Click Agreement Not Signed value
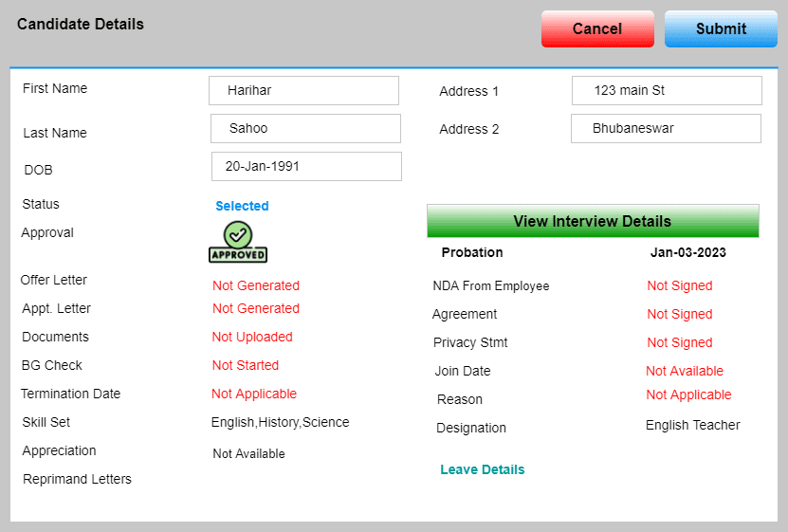The image size is (788, 532). (680, 314)
